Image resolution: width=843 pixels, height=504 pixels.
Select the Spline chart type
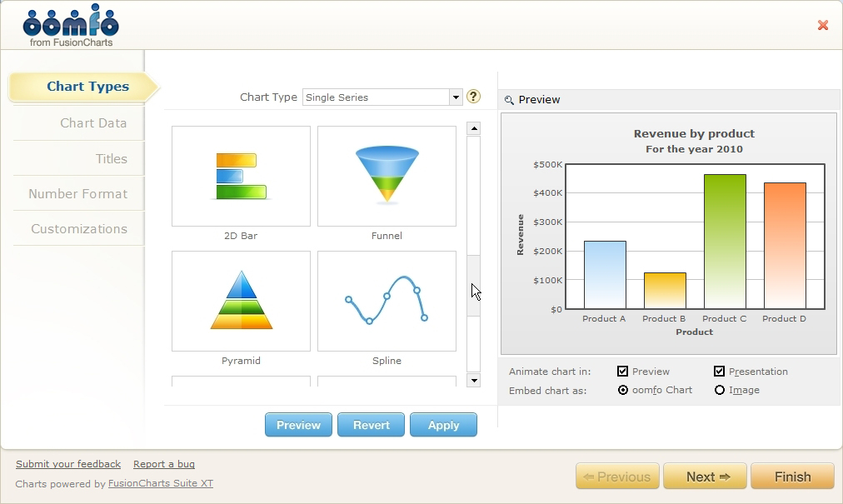(386, 300)
